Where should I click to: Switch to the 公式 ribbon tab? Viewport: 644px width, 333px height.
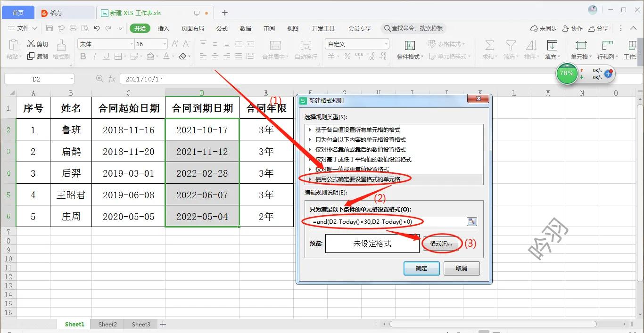pyautogui.click(x=222, y=28)
